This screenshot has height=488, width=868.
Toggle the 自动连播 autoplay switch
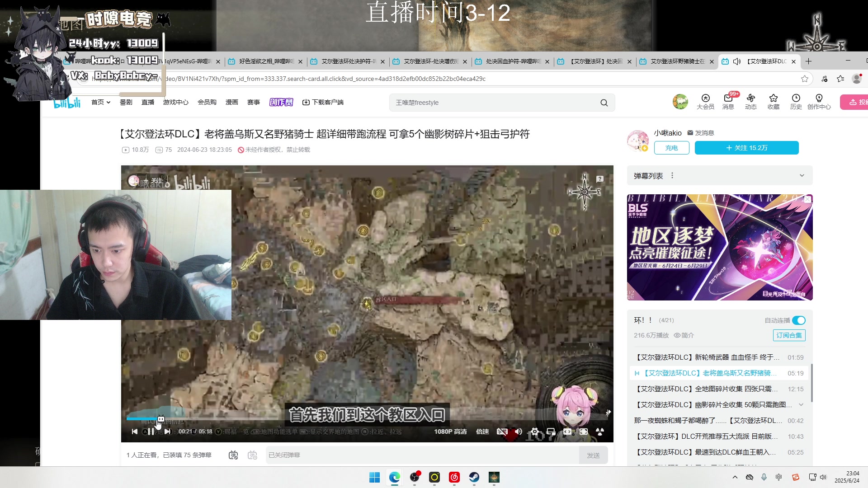pyautogui.click(x=799, y=320)
